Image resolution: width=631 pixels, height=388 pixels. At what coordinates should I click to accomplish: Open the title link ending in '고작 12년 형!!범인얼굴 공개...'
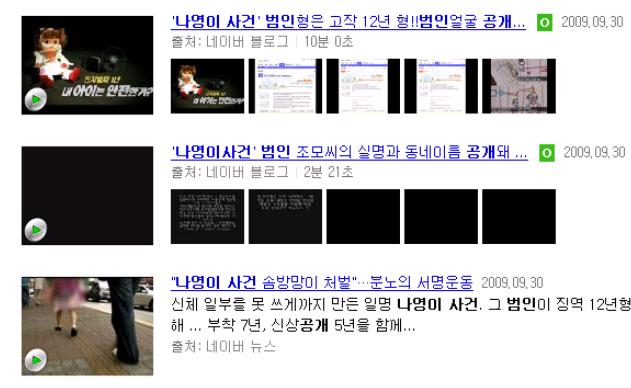[x=348, y=22]
